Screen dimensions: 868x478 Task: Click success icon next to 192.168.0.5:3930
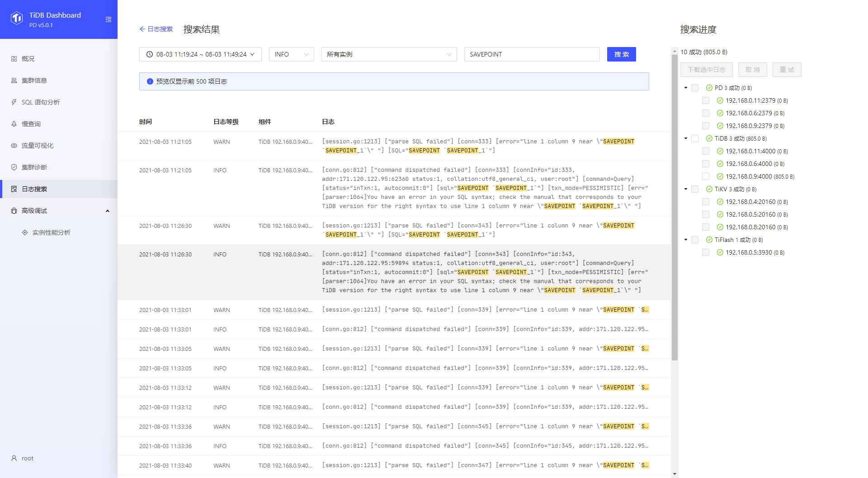[x=720, y=252]
